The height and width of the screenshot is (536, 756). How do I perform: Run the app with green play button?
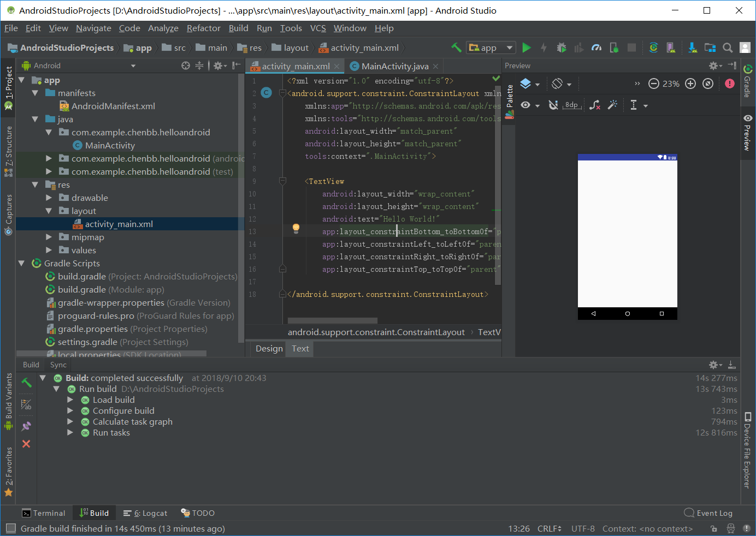[x=527, y=47]
